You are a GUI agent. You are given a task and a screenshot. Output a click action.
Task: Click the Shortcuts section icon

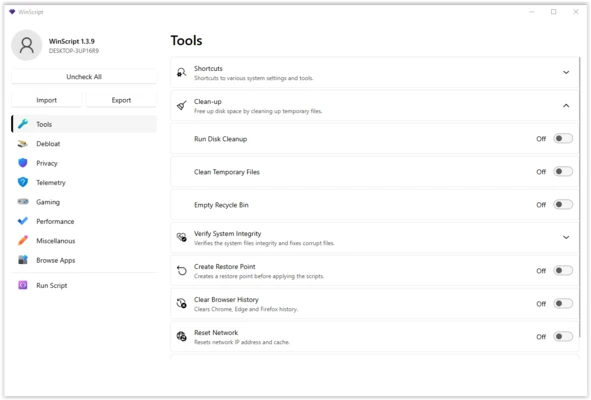point(182,72)
